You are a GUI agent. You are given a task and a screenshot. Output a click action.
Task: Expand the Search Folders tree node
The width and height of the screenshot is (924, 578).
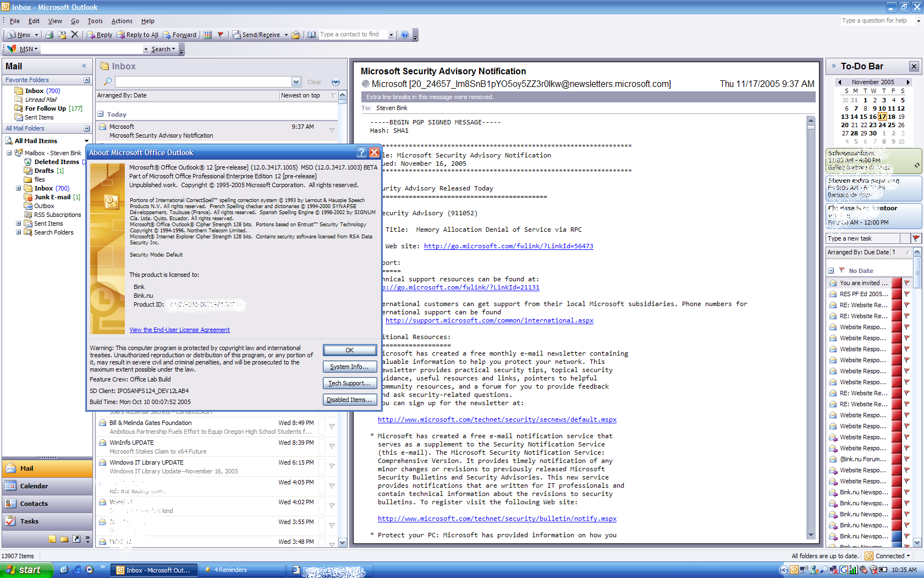(x=18, y=232)
